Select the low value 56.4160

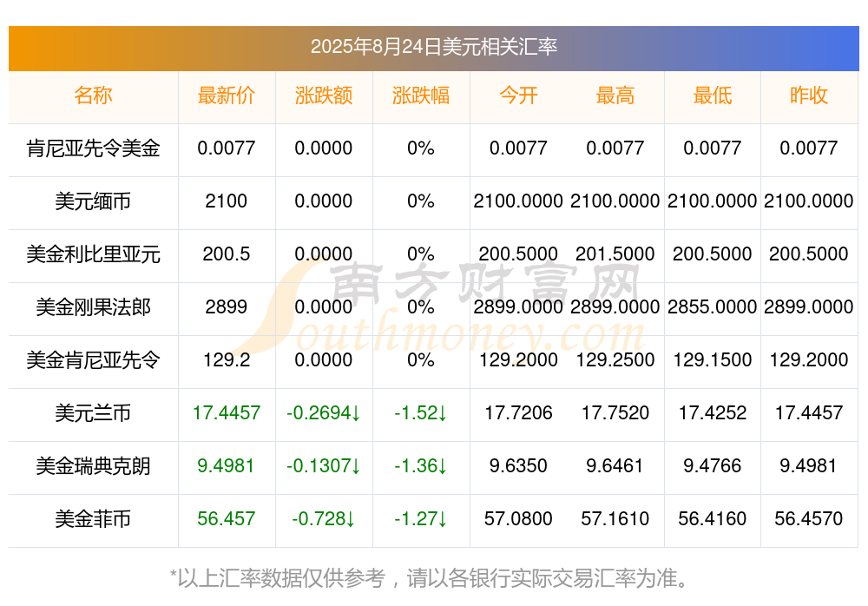(x=713, y=519)
